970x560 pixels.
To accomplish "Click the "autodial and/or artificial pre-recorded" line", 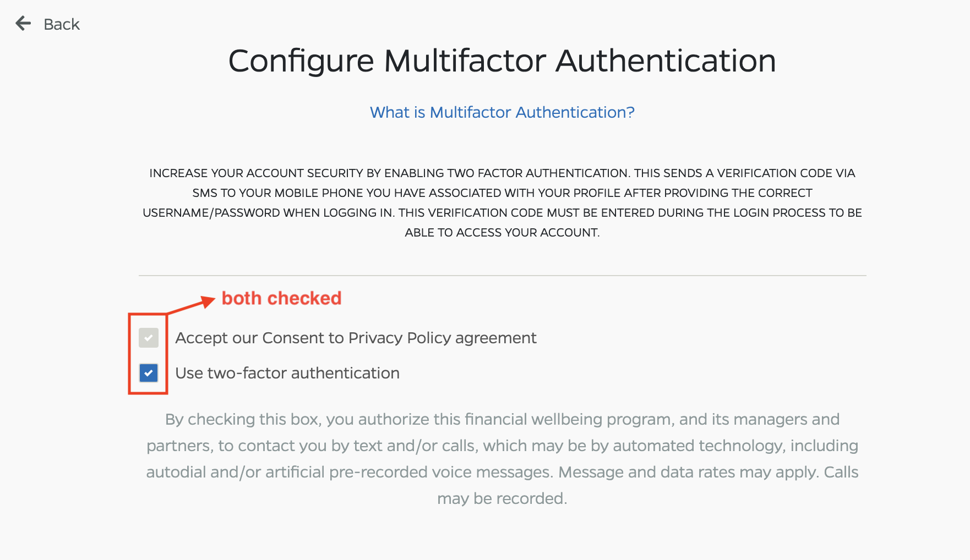I will click(x=502, y=472).
